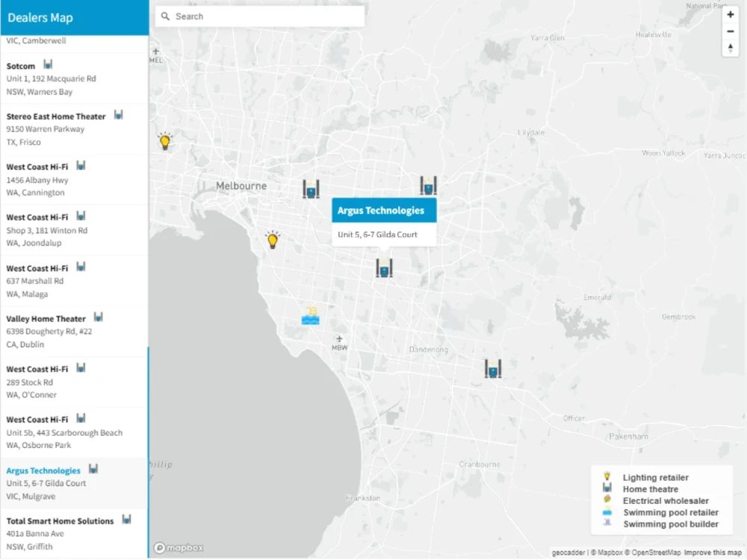
Task: Click the home theatre marker northeast of the popup
Action: 428,186
